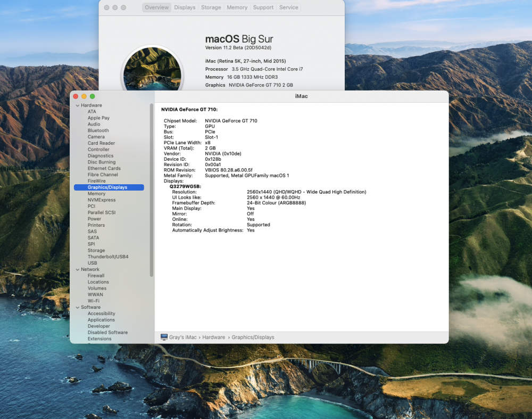Open the Support tab

263,7
